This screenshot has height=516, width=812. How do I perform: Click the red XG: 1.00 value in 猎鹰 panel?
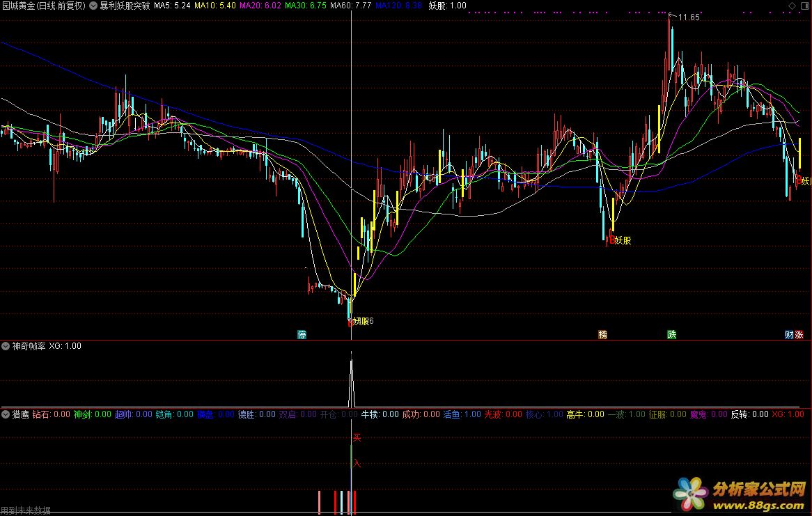788,414
